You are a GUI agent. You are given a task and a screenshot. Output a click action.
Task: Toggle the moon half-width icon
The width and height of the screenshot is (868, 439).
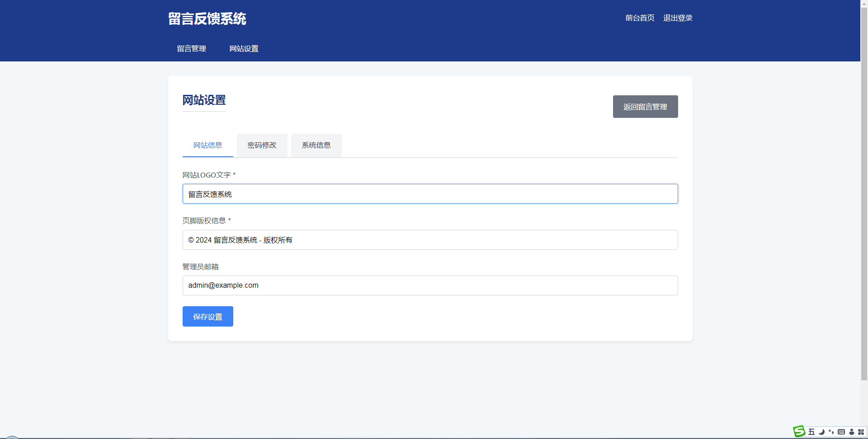(x=821, y=432)
